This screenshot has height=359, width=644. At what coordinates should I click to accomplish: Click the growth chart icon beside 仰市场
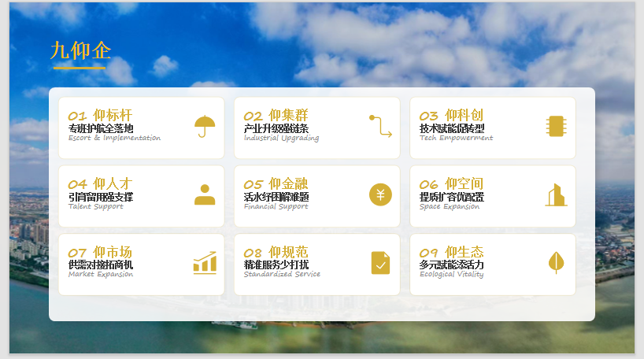tap(205, 263)
